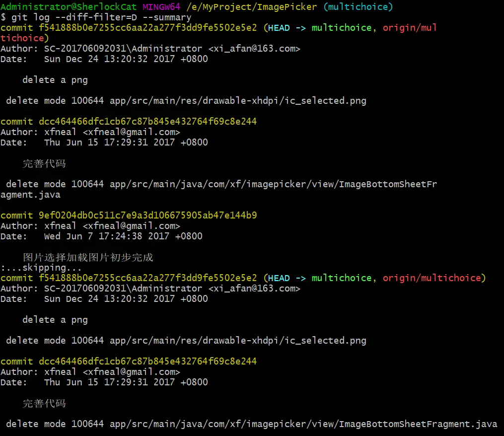Click the first ic_selected.png deletion path

click(238, 101)
